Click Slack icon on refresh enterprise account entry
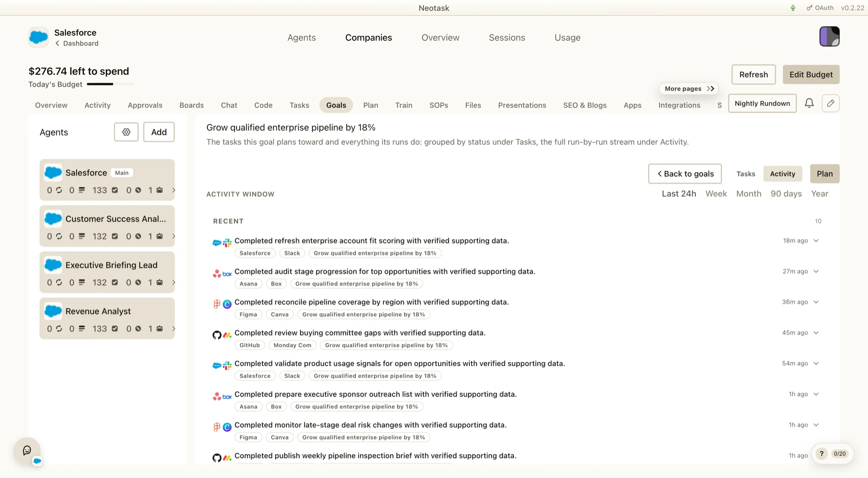868x478 pixels. (x=227, y=243)
